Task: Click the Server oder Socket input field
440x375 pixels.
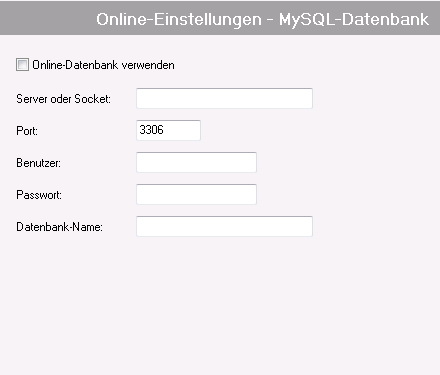Action: click(224, 98)
